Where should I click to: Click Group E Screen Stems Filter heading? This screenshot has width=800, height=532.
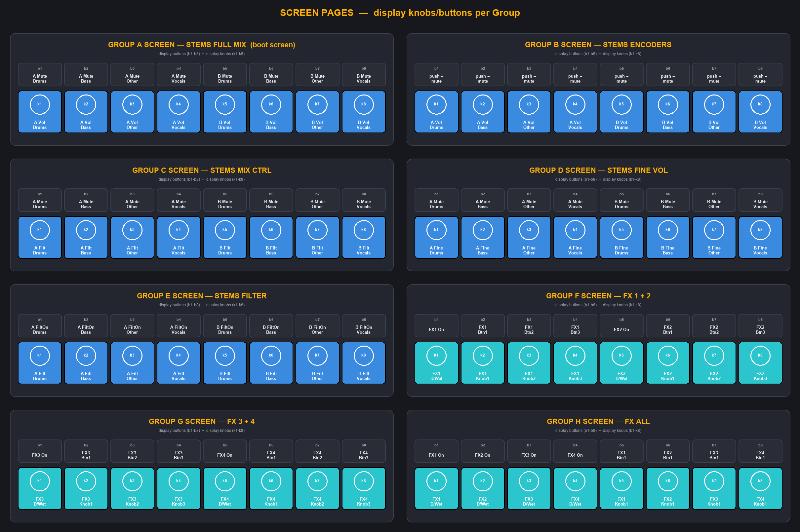point(202,296)
